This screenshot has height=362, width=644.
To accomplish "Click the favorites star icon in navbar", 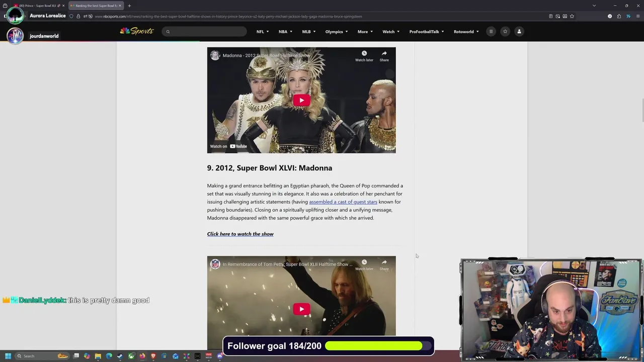I will pyautogui.click(x=505, y=32).
